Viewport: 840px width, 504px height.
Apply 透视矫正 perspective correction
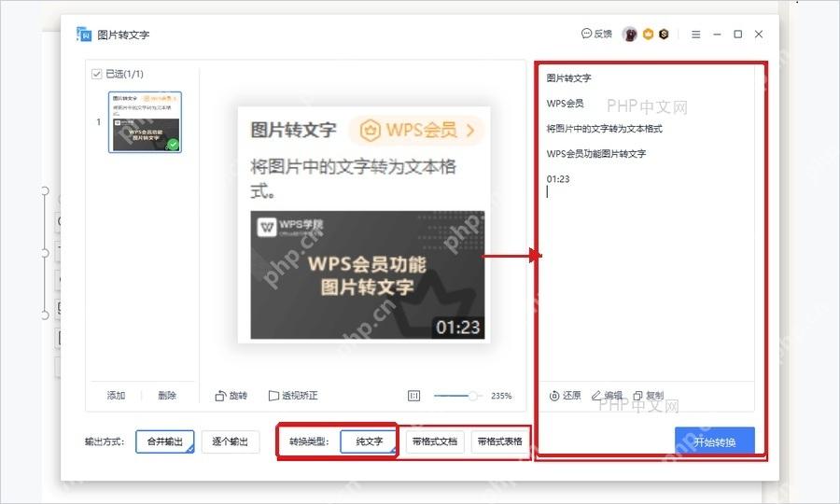pos(293,396)
